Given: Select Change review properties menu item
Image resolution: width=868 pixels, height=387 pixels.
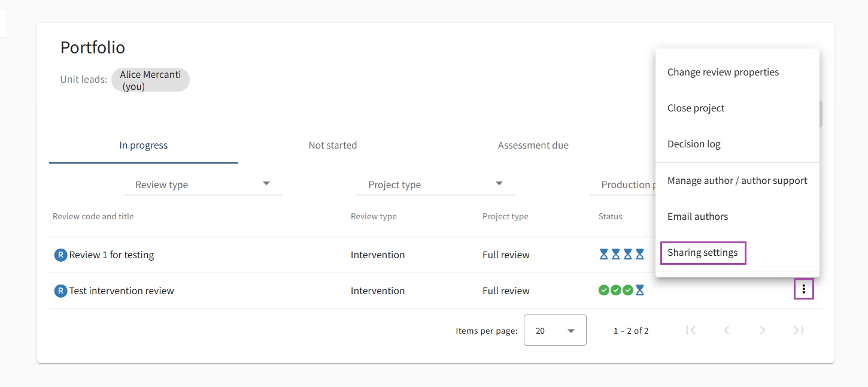Looking at the screenshot, I should [723, 72].
